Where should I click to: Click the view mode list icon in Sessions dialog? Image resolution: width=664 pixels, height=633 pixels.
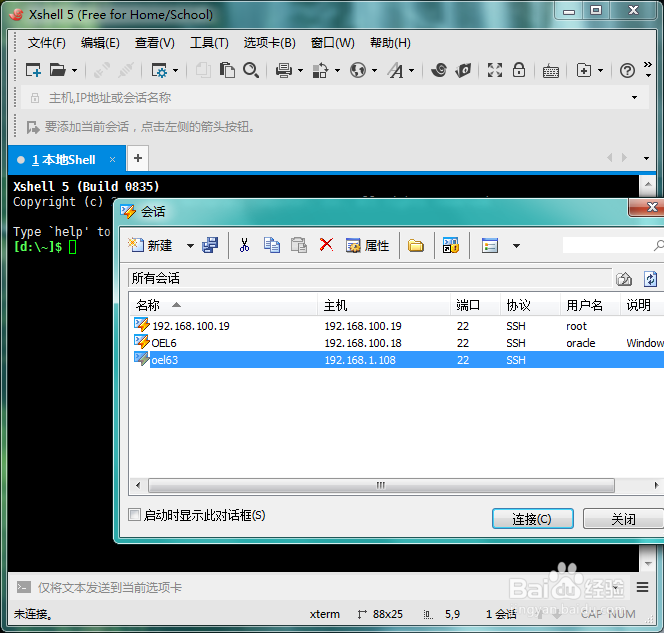490,246
